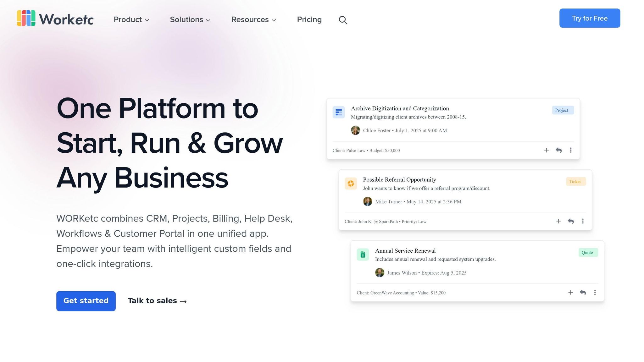The height and width of the screenshot is (362, 644).
Task: Click the Project tag badge
Action: pos(563,110)
